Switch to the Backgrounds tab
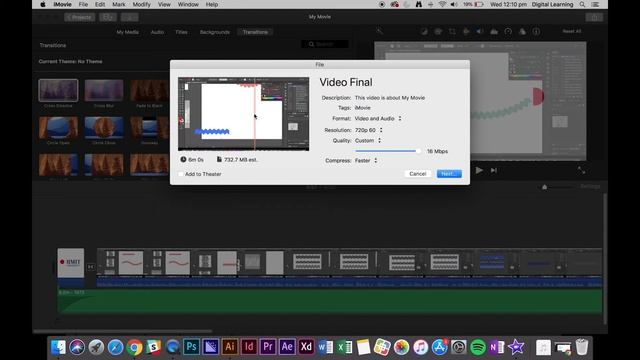Image resolution: width=640 pixels, height=360 pixels. point(215,32)
